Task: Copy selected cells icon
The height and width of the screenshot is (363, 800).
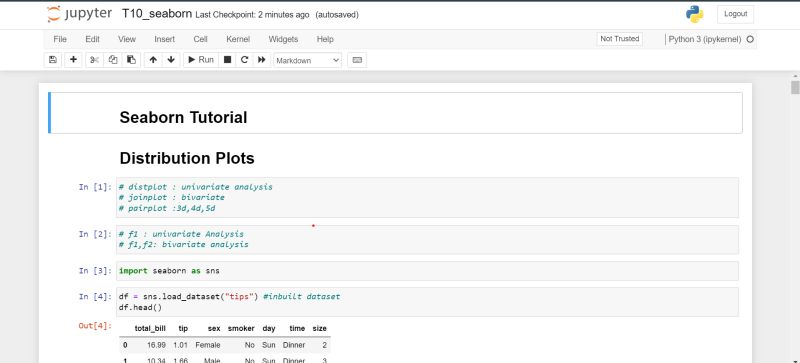Action: (x=113, y=60)
